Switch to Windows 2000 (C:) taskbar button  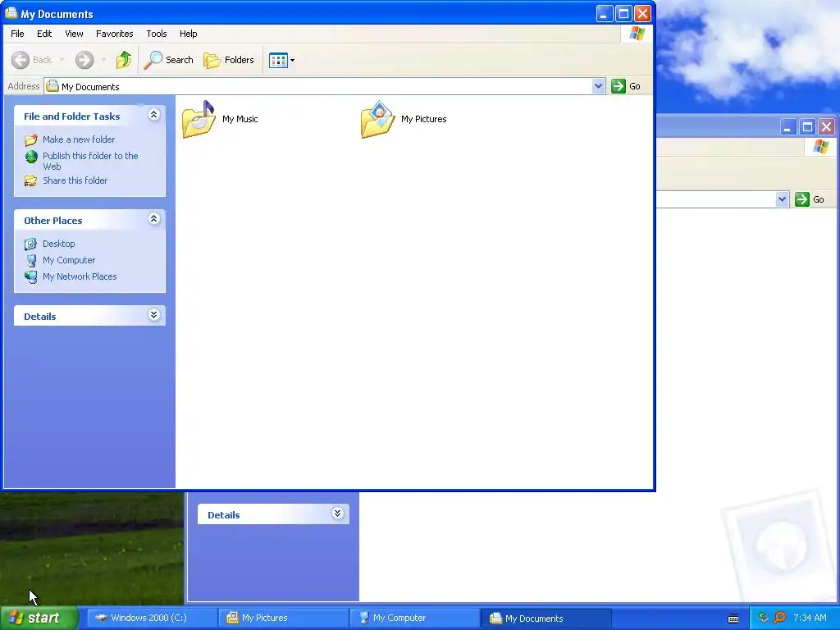coord(152,618)
